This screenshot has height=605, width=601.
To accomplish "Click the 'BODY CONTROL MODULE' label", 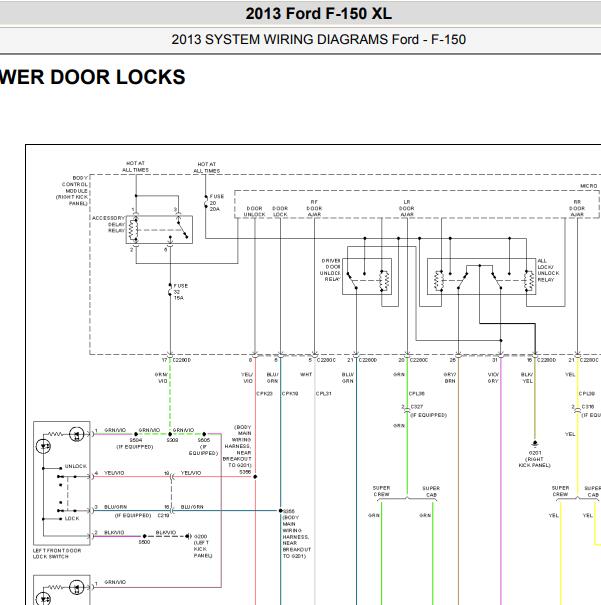I will [72, 191].
